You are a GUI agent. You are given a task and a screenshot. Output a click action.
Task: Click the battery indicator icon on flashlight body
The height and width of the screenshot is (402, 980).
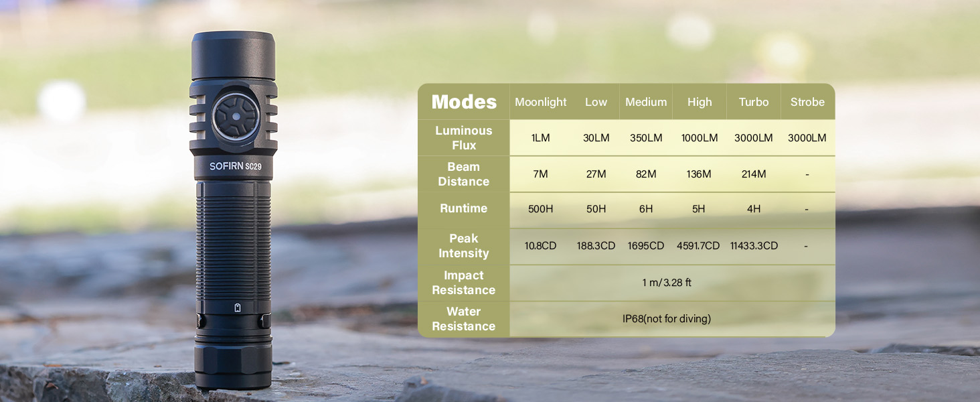238,308
